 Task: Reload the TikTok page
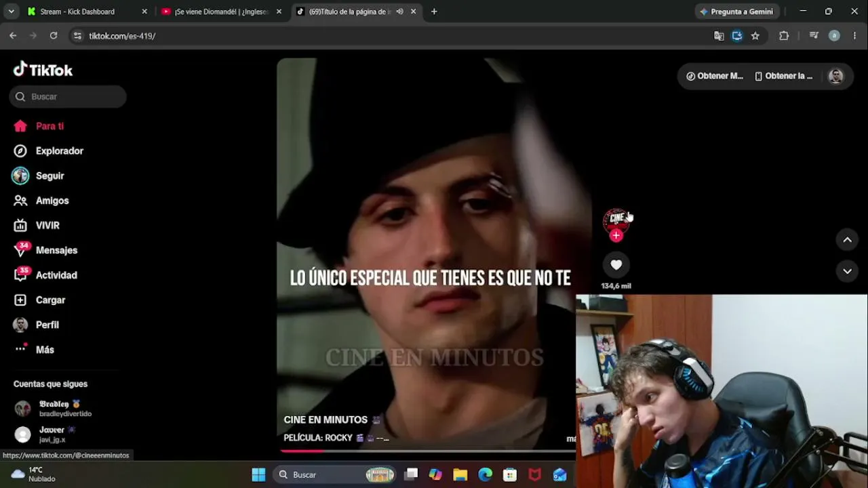click(54, 36)
